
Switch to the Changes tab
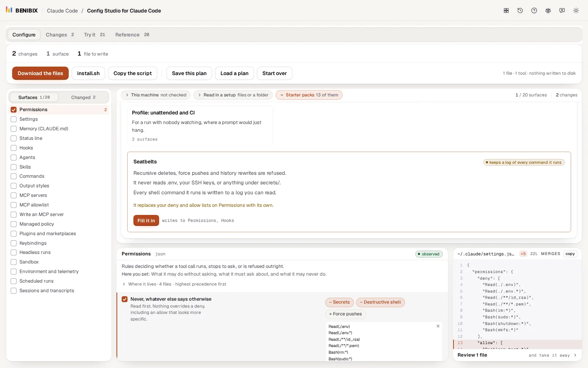[x=60, y=35]
